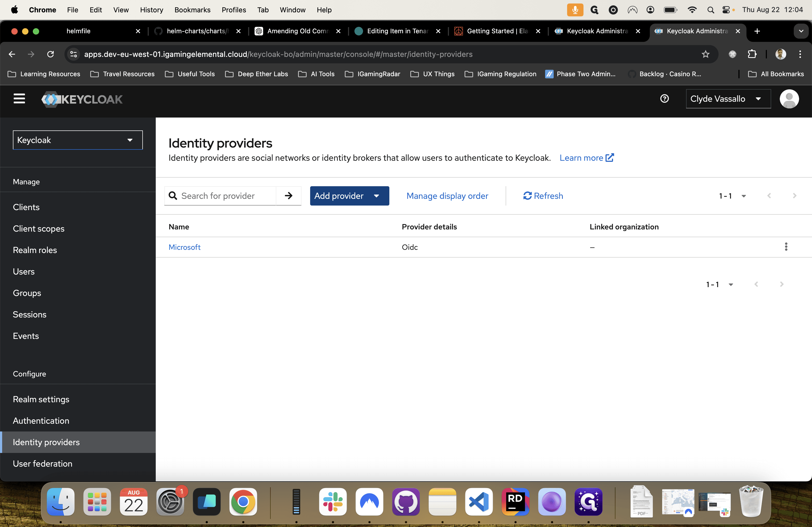Viewport: 812px width, 527px height.
Task: Click the Learn more link
Action: coord(586,158)
